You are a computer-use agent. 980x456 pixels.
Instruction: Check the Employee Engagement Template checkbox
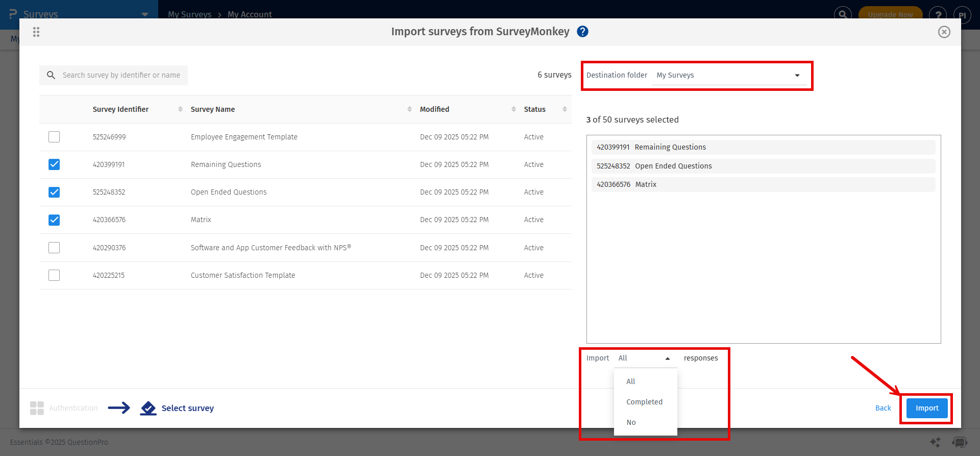point(54,137)
